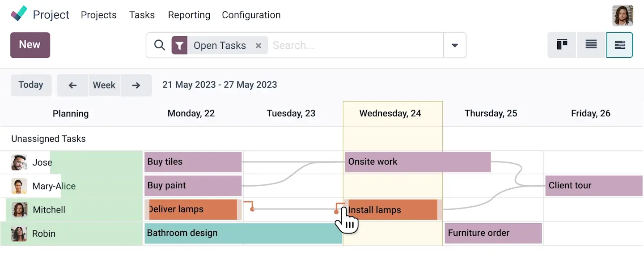The image size is (644, 268).
Task: Switch to Kanban view icon
Action: 562,45
